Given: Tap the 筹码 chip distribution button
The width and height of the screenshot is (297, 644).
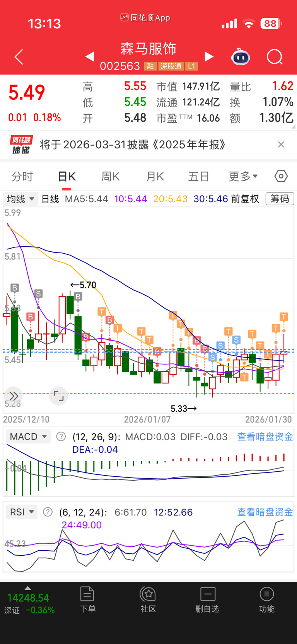Looking at the screenshot, I should point(280,199).
